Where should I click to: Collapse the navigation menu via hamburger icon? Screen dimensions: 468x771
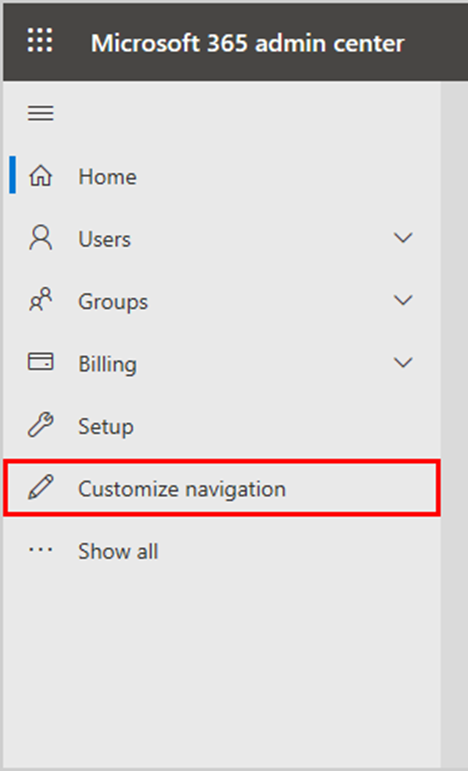41,113
